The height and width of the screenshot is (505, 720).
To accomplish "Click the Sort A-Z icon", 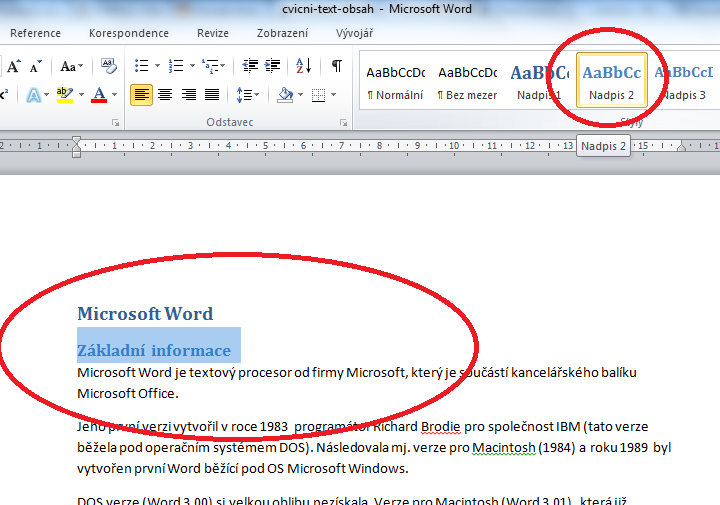I will click(304, 66).
